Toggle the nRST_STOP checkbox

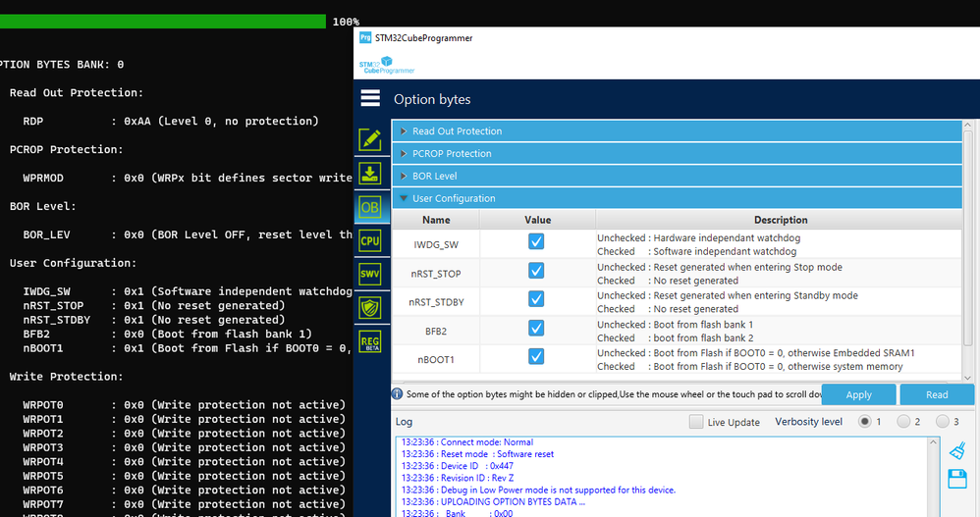[x=536, y=271]
